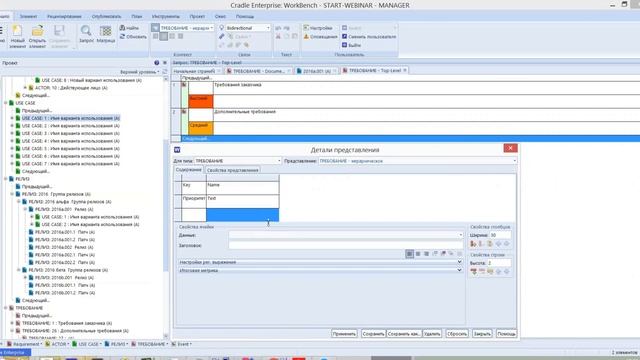Open the Верхний уровень dropdown in project pane
Image resolution: width=640 pixels, height=360 pixels.
140,72
